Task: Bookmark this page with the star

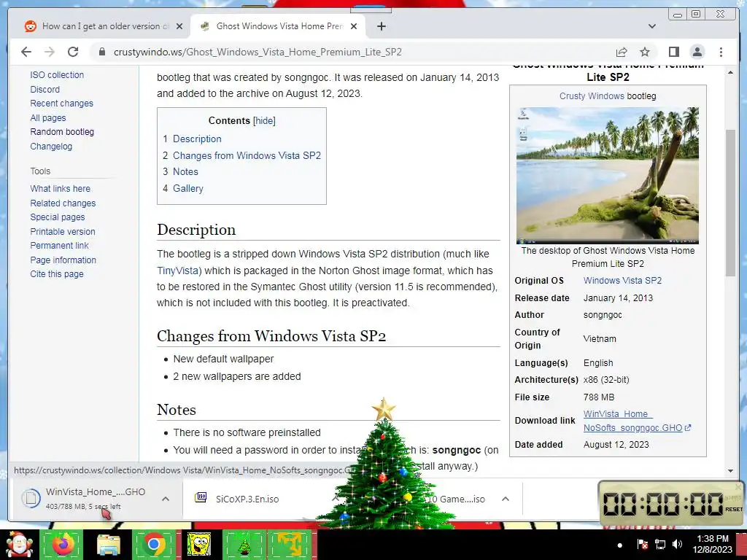Action: (645, 52)
